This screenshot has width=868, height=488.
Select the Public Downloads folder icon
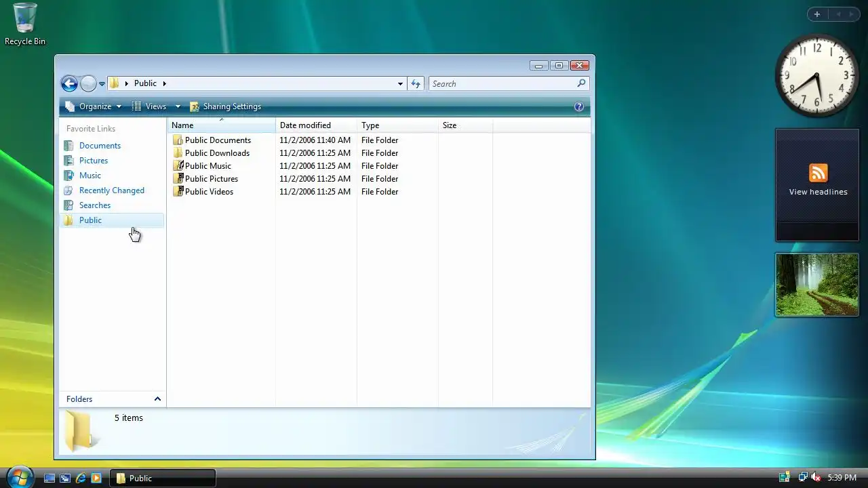(x=178, y=153)
